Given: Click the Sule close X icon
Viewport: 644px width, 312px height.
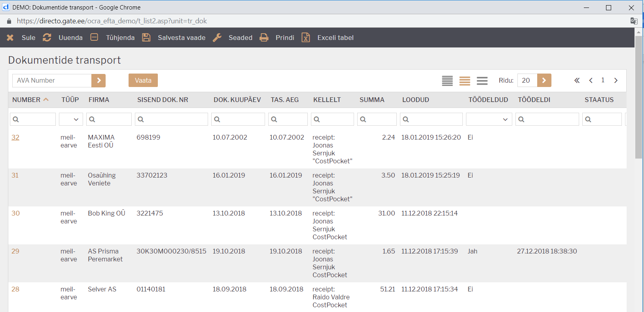Looking at the screenshot, I should coord(10,38).
